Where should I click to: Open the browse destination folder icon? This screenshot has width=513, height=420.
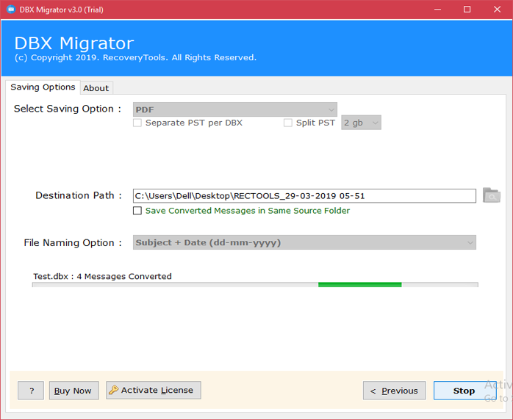[492, 195]
